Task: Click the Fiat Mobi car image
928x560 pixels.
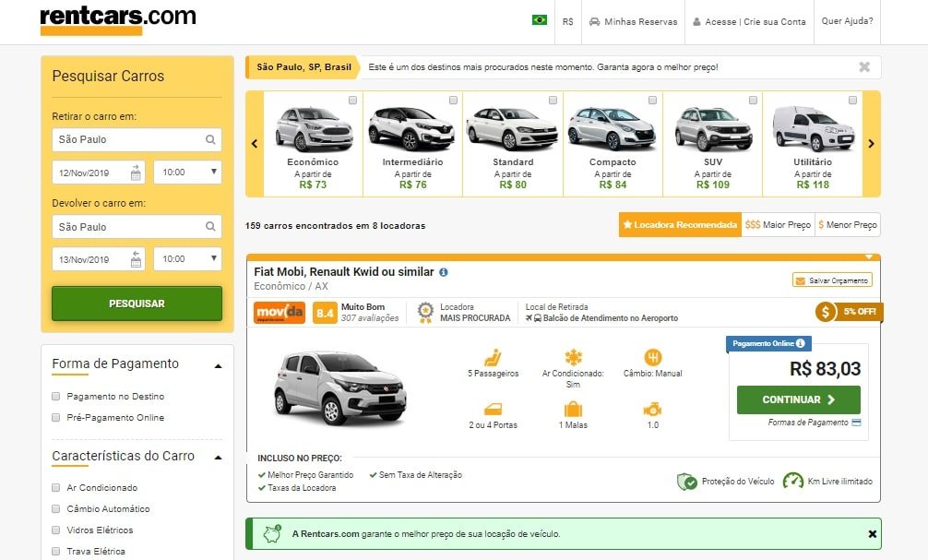Action: pos(339,387)
